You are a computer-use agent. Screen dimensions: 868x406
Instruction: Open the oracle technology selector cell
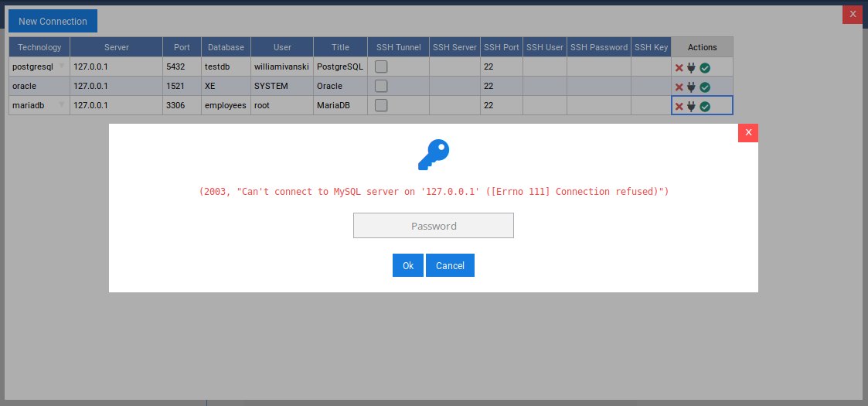tap(39, 86)
